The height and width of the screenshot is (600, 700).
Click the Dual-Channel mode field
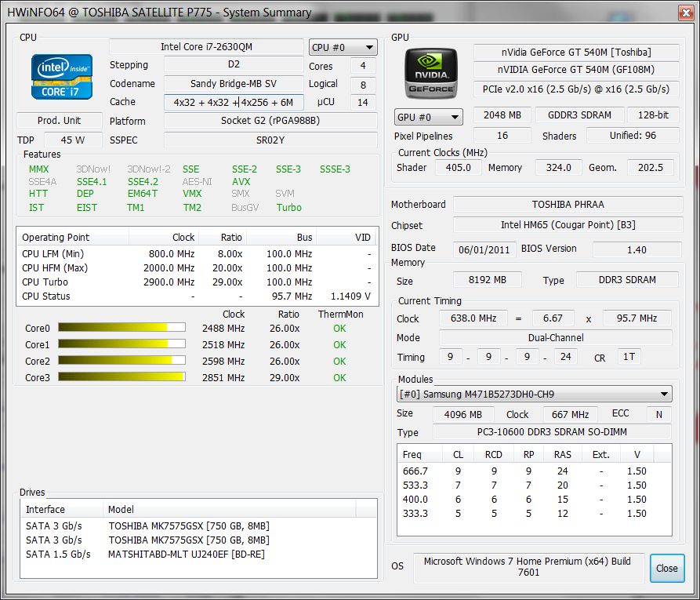(x=555, y=338)
